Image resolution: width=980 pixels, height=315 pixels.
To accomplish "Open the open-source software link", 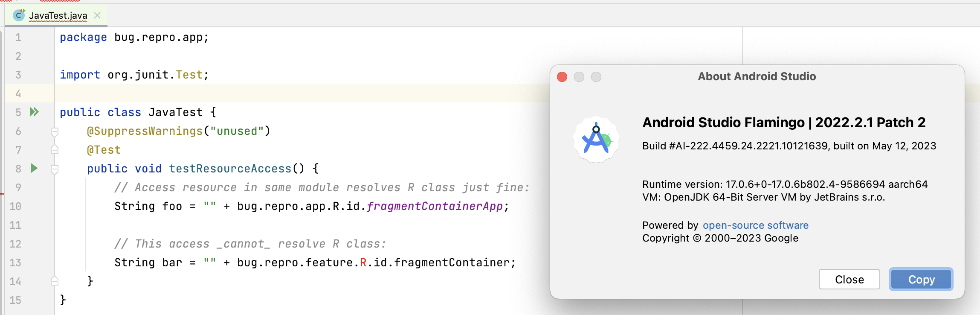I will click(x=755, y=225).
